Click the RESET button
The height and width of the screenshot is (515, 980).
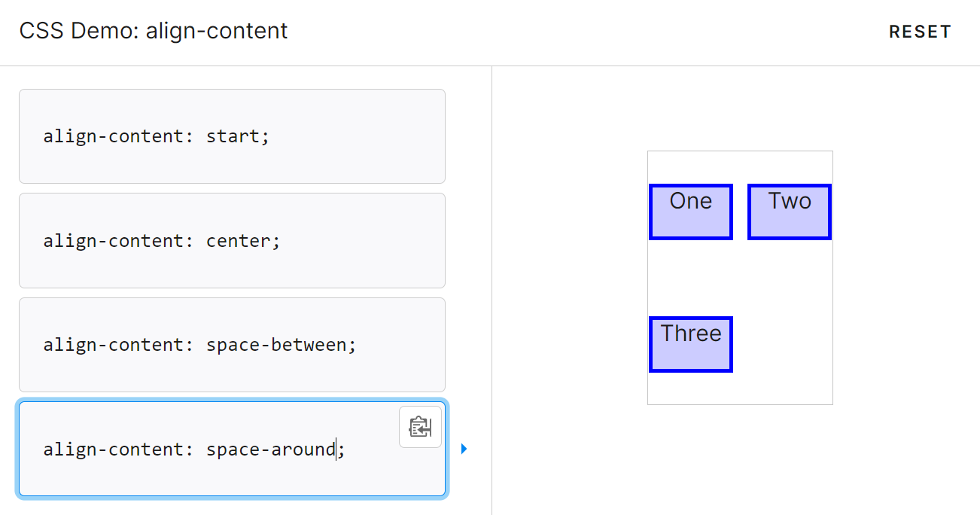[920, 32]
